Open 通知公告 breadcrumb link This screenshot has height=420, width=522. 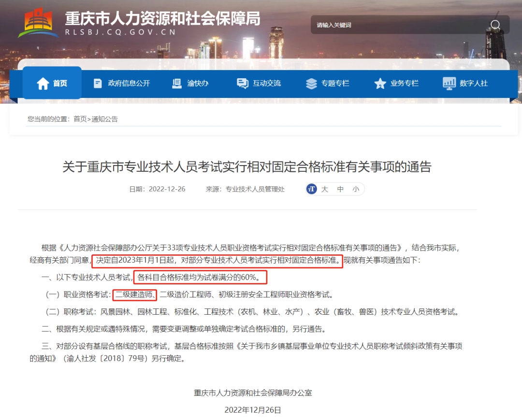[x=104, y=119]
